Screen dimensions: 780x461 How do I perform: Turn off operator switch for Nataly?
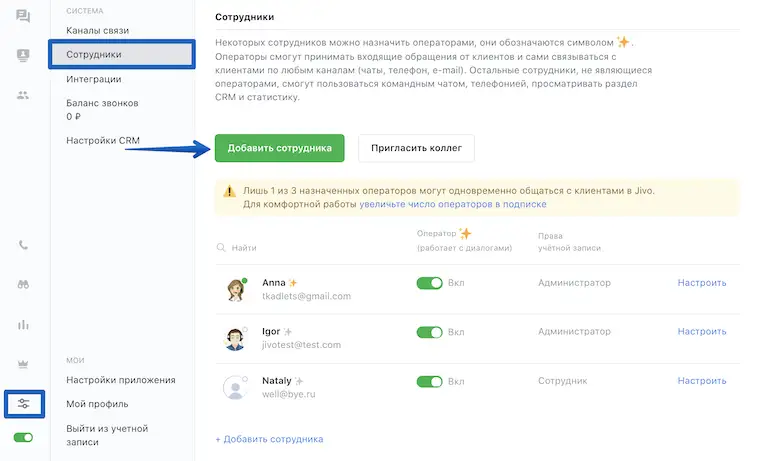429,381
